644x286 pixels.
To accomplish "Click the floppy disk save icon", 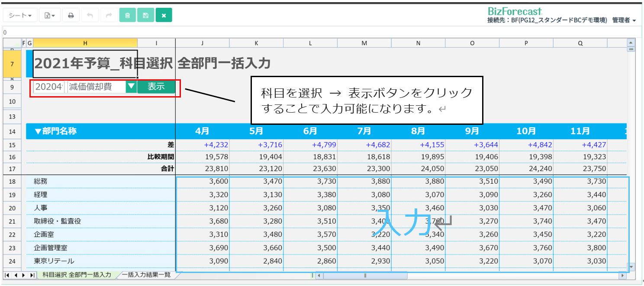I will click(145, 16).
